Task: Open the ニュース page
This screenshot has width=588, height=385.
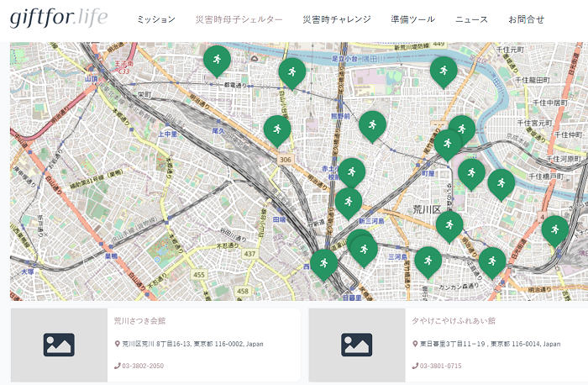Action: 471,19
